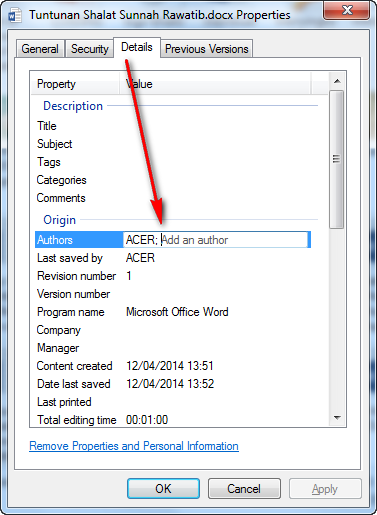Select the Details tab
Image resolution: width=377 pixels, height=515 pixels.
[137, 47]
